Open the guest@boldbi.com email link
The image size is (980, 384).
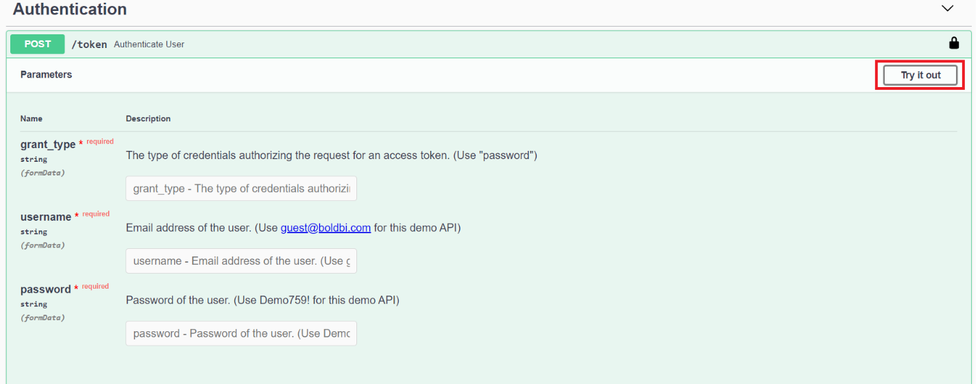coord(326,228)
